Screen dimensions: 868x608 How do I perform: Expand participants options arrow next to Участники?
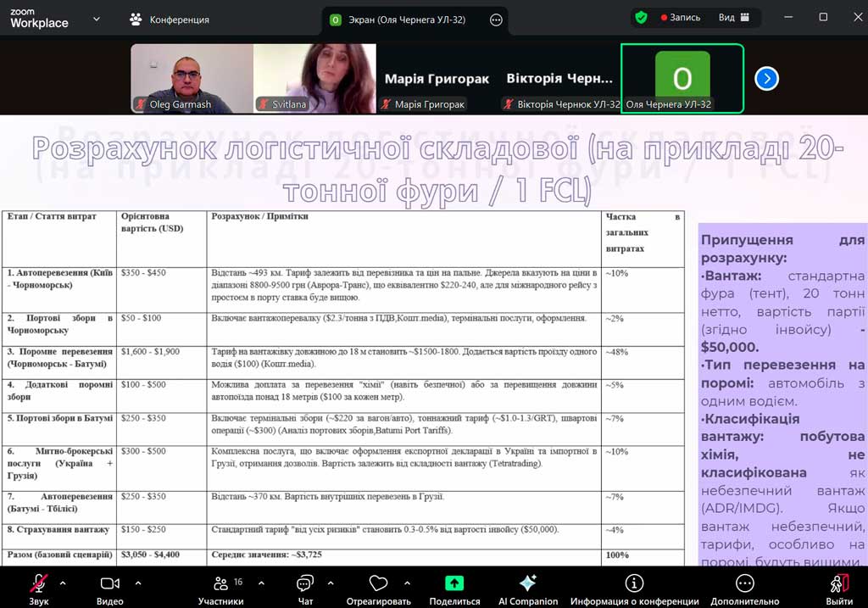tap(261, 583)
